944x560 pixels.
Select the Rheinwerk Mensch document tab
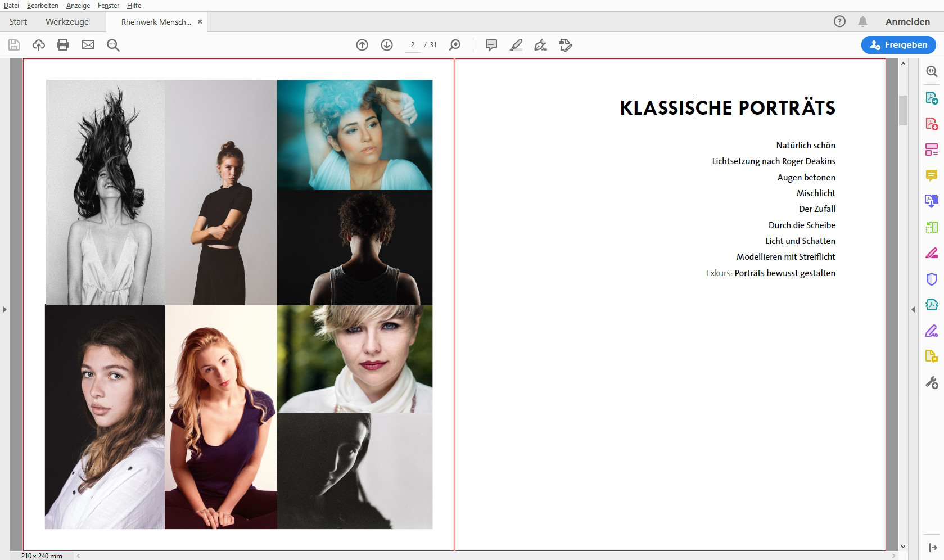tap(156, 22)
